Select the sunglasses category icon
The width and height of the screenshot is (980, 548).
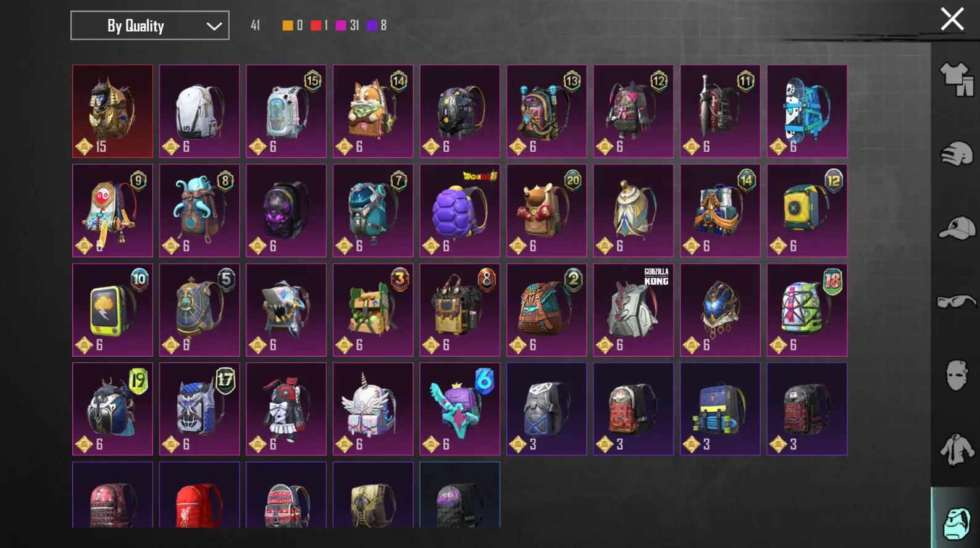point(956,302)
